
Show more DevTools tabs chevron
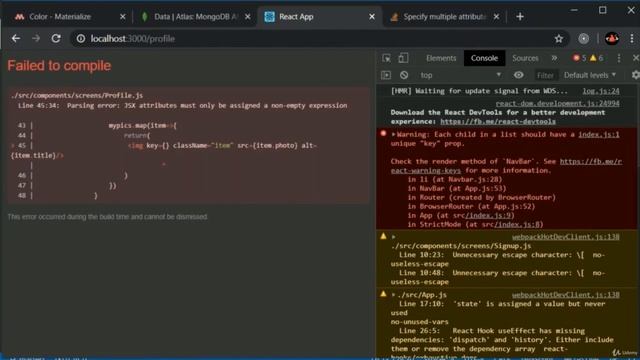(x=554, y=58)
